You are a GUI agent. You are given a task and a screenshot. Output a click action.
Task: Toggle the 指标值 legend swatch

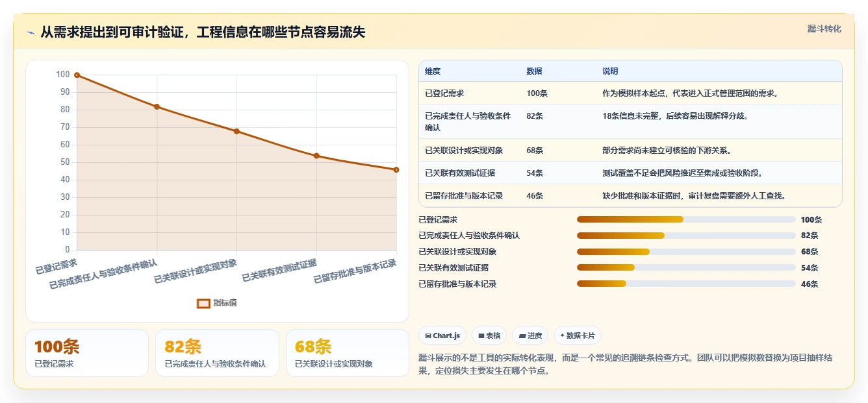203,303
